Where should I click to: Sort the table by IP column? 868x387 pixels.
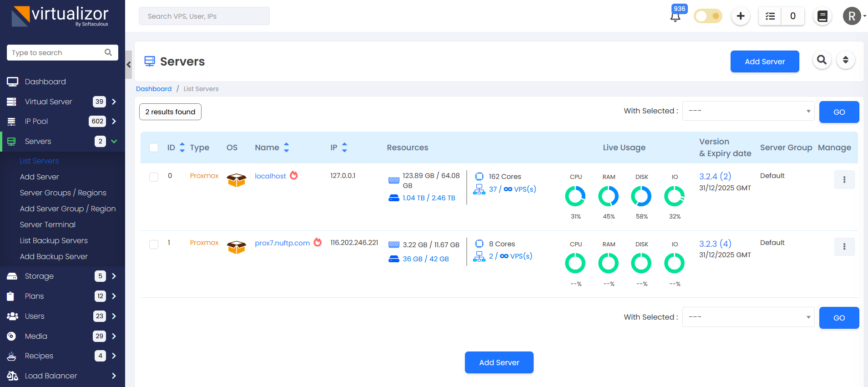pos(344,148)
